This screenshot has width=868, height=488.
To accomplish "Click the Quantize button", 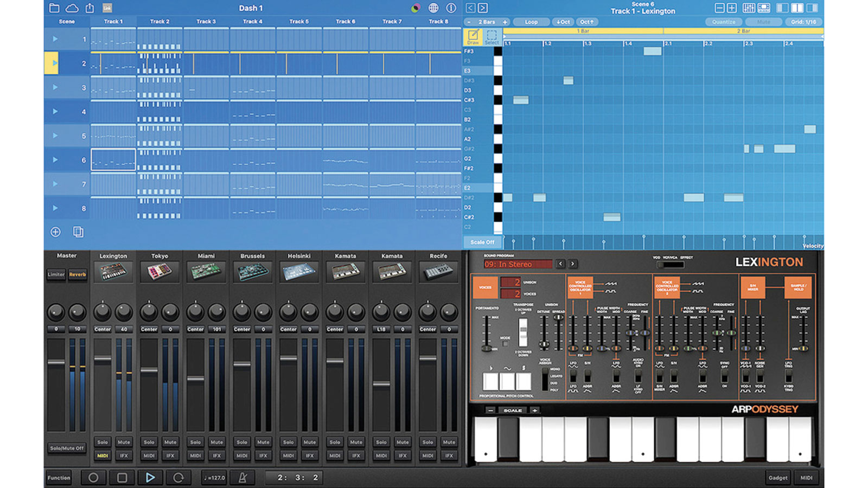I will coord(724,22).
